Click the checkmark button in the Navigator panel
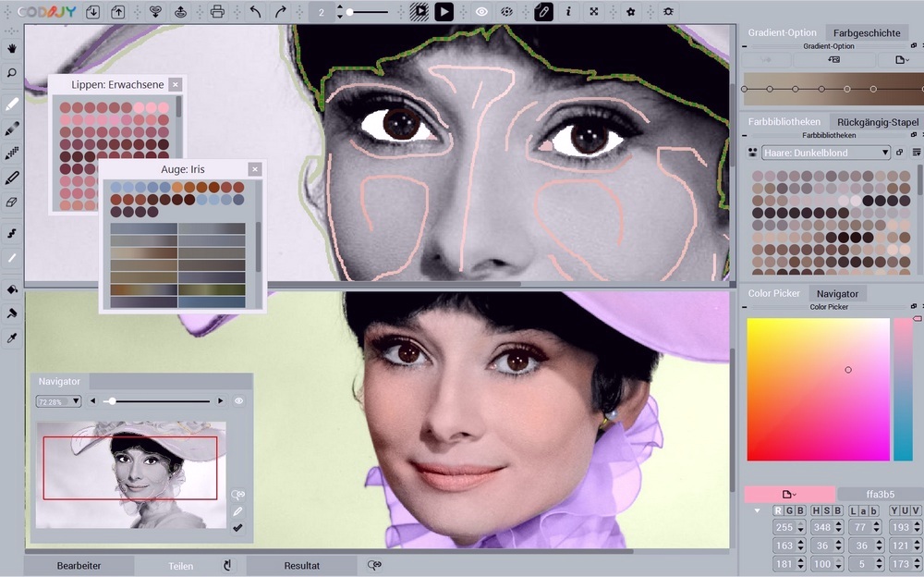 click(237, 528)
